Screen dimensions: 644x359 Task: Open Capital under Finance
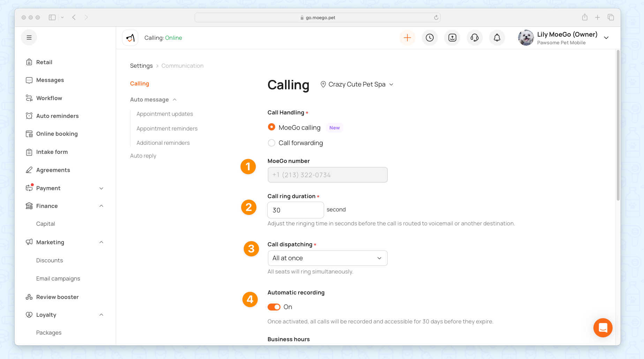tap(46, 224)
